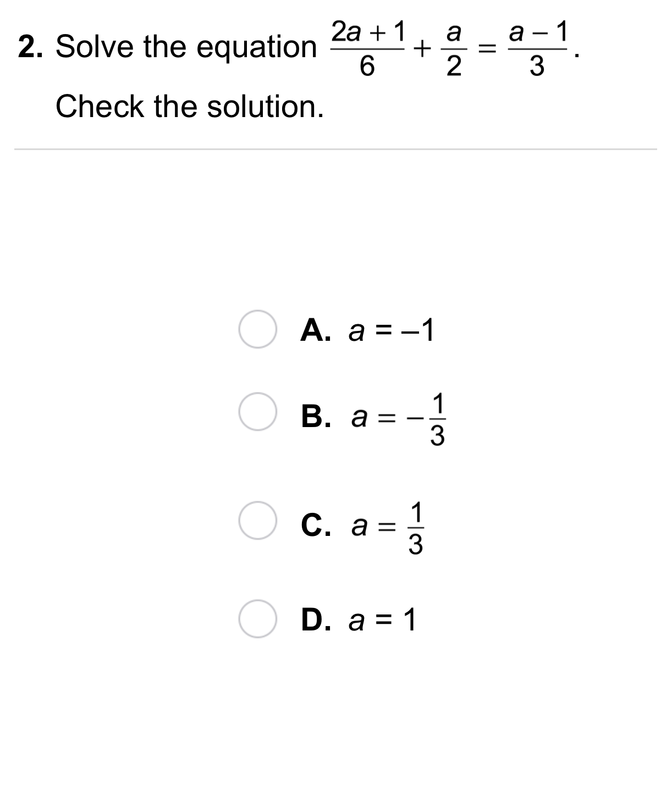
Task: Choose the radio button beside option B
Action: coord(257,412)
